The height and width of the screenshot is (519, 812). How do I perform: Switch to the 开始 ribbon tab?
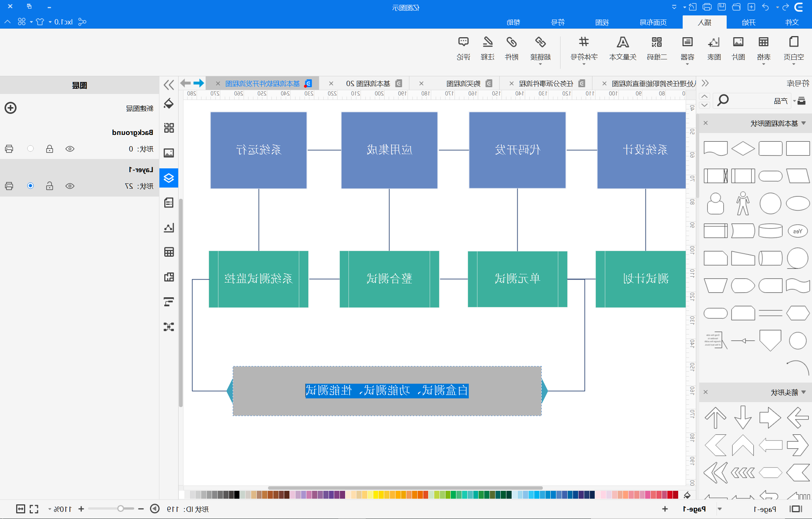point(748,23)
